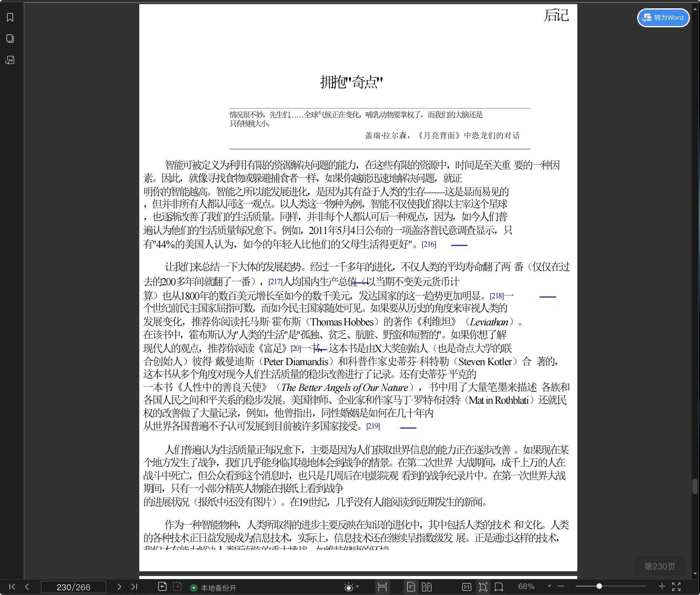Go to the first page
Screen dimensions: 700x595
click(12, 587)
